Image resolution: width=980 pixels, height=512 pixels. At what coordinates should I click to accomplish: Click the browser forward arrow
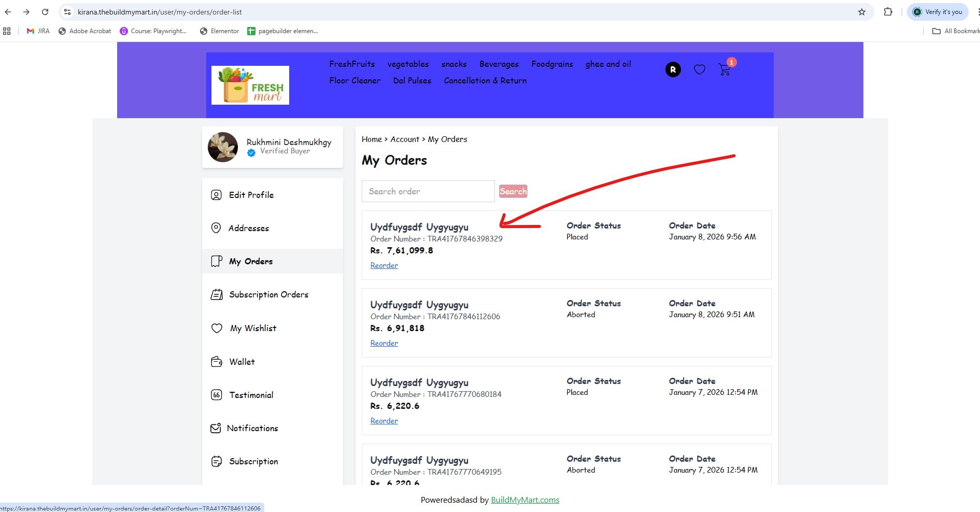pos(26,12)
